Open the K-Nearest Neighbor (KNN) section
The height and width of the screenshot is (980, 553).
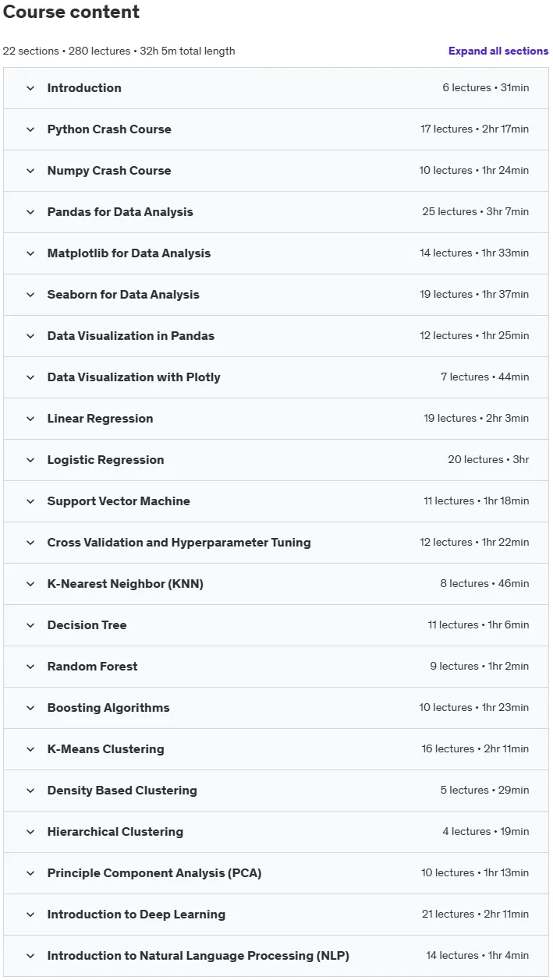click(x=276, y=584)
